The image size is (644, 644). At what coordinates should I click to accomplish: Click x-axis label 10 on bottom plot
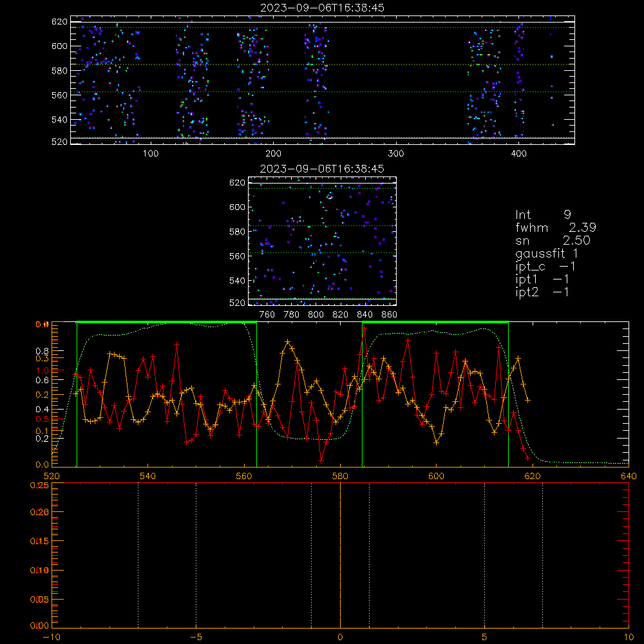point(629,637)
